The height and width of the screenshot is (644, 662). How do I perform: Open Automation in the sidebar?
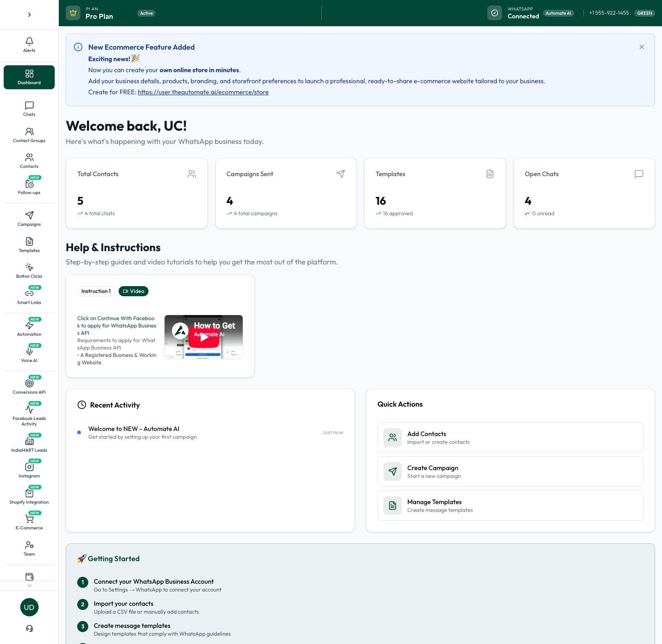coord(29,329)
